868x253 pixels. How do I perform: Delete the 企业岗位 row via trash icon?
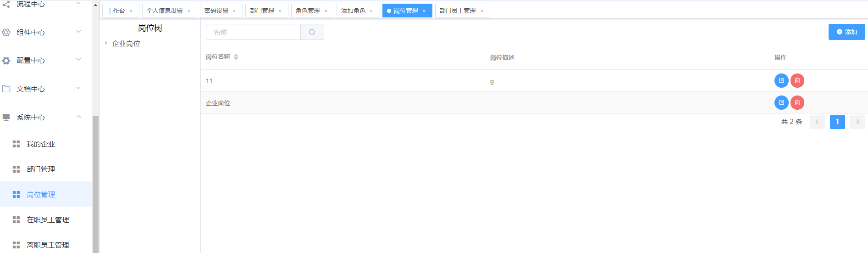tap(797, 102)
